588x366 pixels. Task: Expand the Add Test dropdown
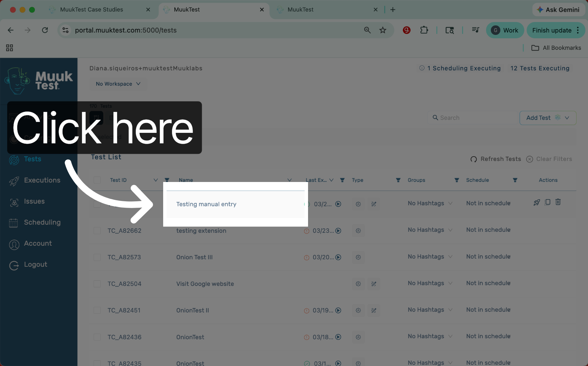pos(567,118)
